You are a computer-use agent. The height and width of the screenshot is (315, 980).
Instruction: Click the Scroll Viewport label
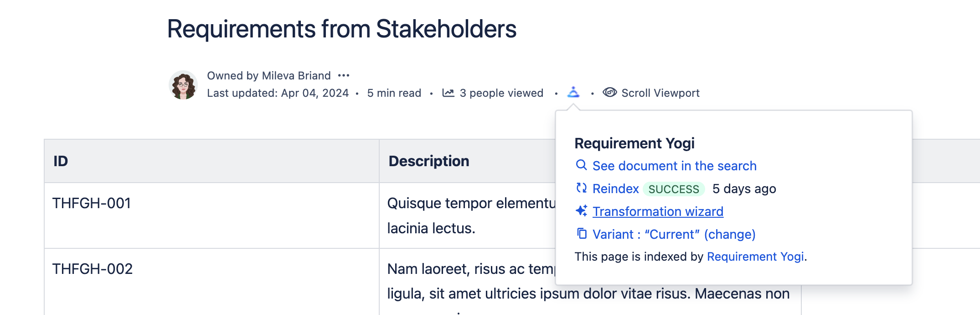[x=660, y=93]
